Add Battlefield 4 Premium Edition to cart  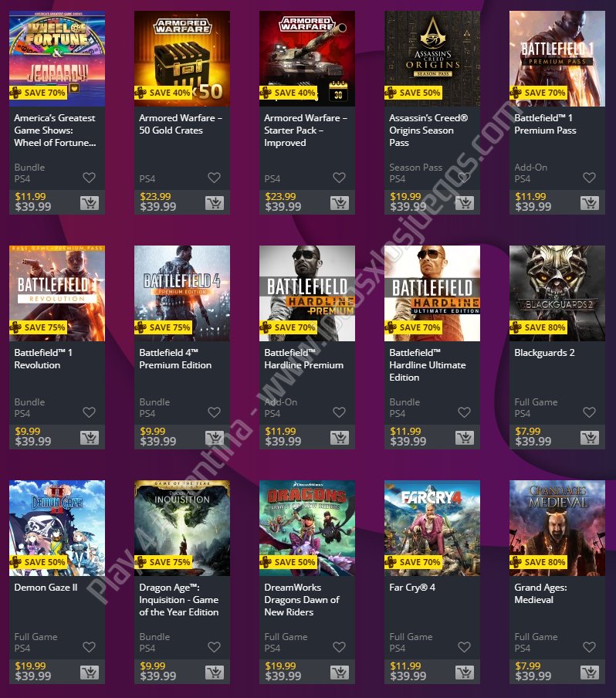click(215, 438)
